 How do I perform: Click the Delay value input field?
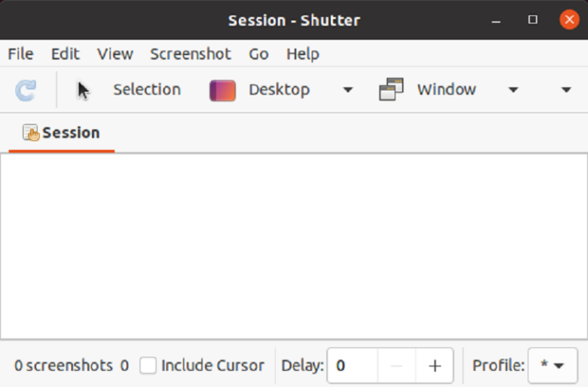coord(352,366)
